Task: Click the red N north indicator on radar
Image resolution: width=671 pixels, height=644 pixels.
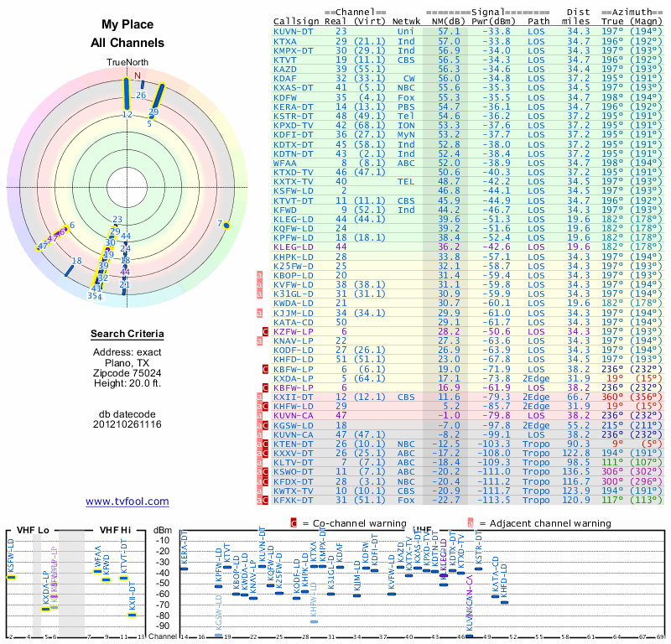Action: (138, 75)
